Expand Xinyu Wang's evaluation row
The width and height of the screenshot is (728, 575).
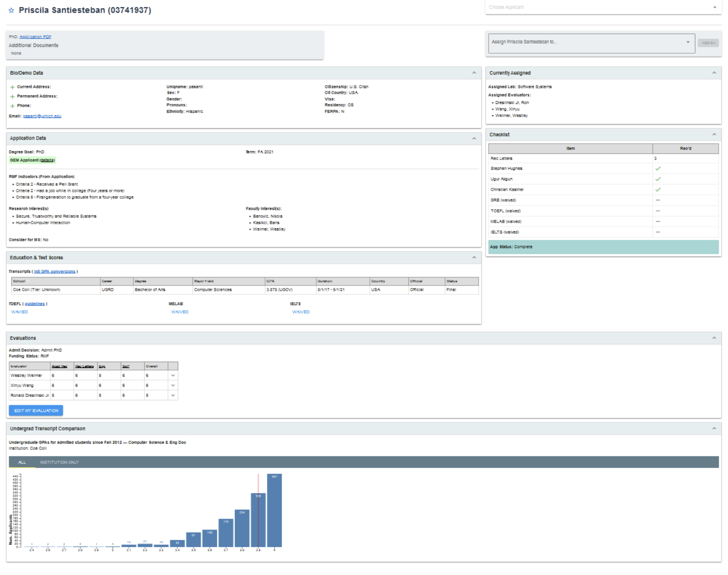click(x=173, y=386)
